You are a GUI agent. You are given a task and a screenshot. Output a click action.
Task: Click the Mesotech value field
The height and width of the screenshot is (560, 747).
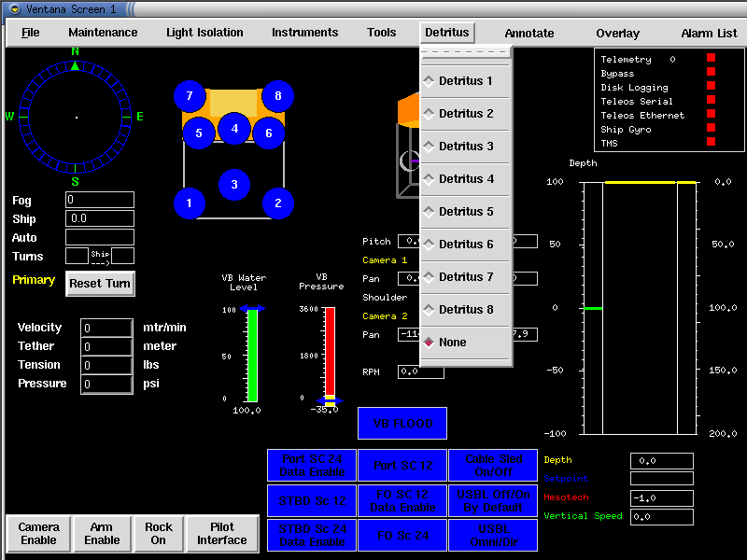(662, 498)
